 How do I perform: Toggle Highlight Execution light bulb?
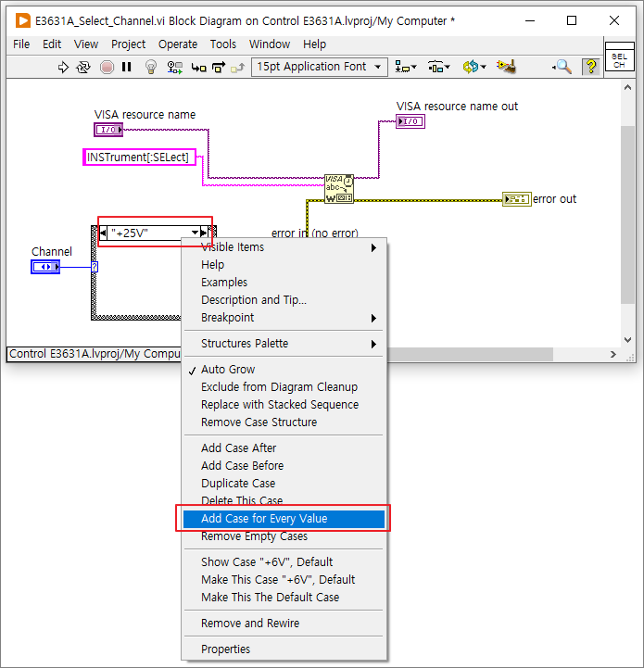[151, 67]
